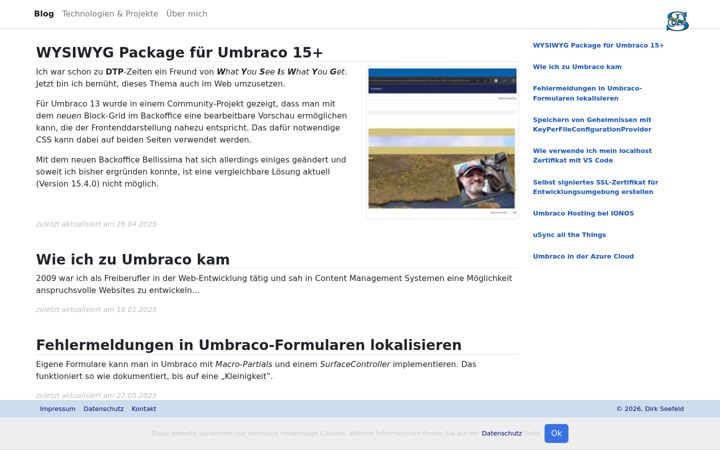720x450 pixels.
Task: Click the site logo icon in the header
Action: coord(677,21)
